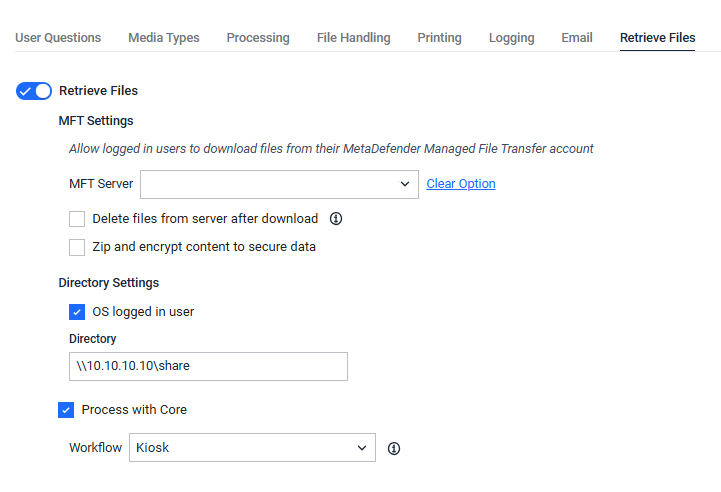Switch to the Logging tab
721x492 pixels.
[x=511, y=38]
